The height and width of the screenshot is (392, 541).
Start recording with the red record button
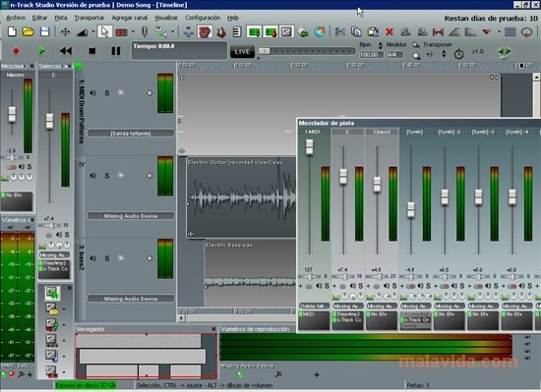click(16, 51)
